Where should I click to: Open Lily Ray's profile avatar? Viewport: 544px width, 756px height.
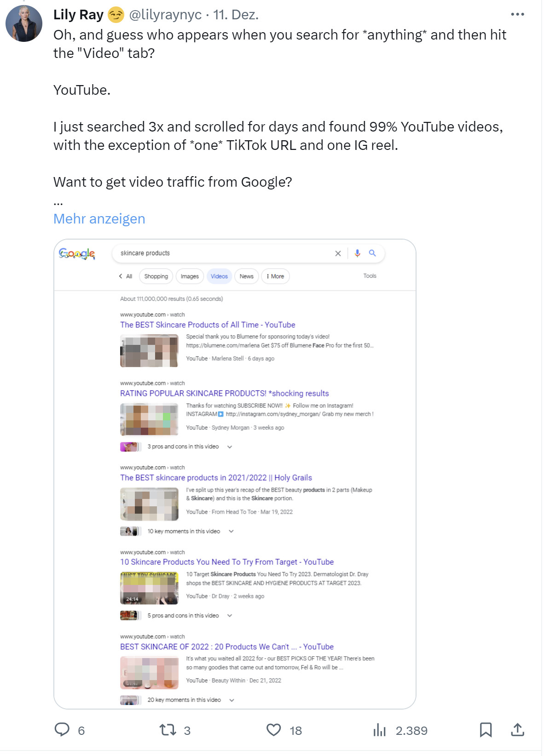click(24, 23)
